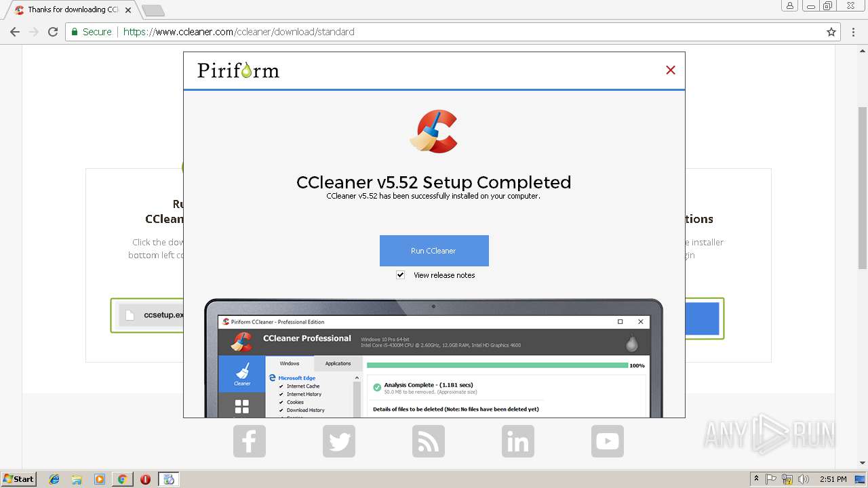This screenshot has width=868, height=488.
Task: Close the Piriform installer with the red X
Action: pos(671,70)
